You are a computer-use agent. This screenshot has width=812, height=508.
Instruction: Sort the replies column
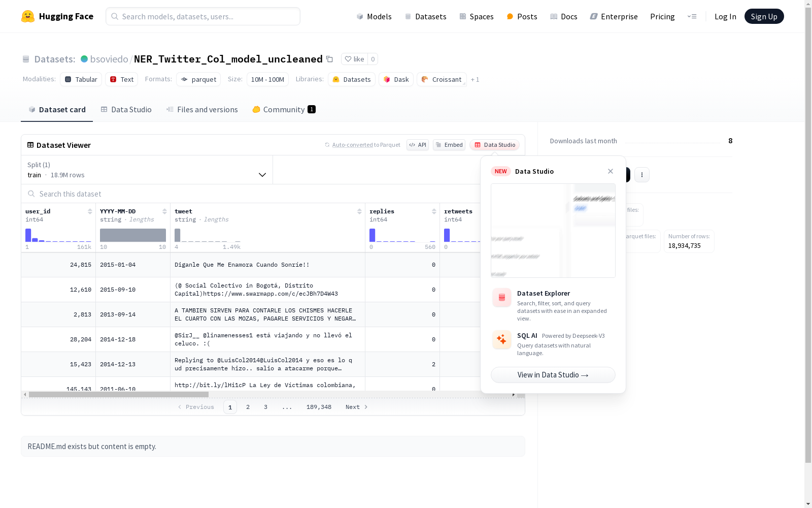tap(434, 211)
